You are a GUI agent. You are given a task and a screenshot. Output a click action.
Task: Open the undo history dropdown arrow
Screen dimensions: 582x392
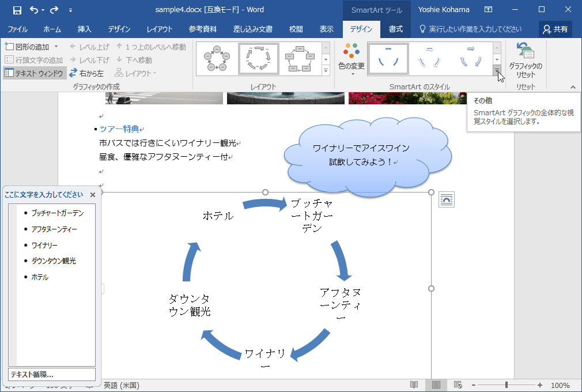(x=43, y=10)
